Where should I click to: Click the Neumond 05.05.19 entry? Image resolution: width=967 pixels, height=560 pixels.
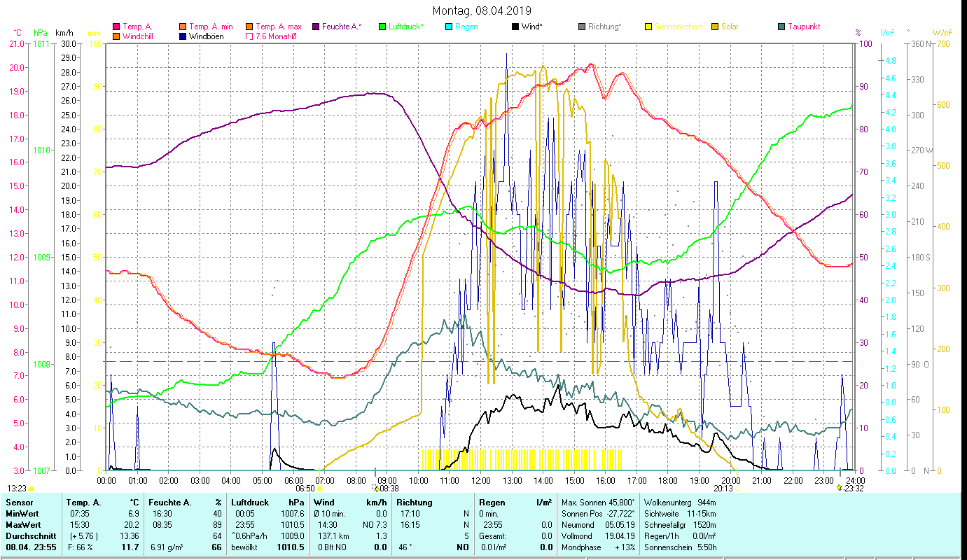click(599, 525)
